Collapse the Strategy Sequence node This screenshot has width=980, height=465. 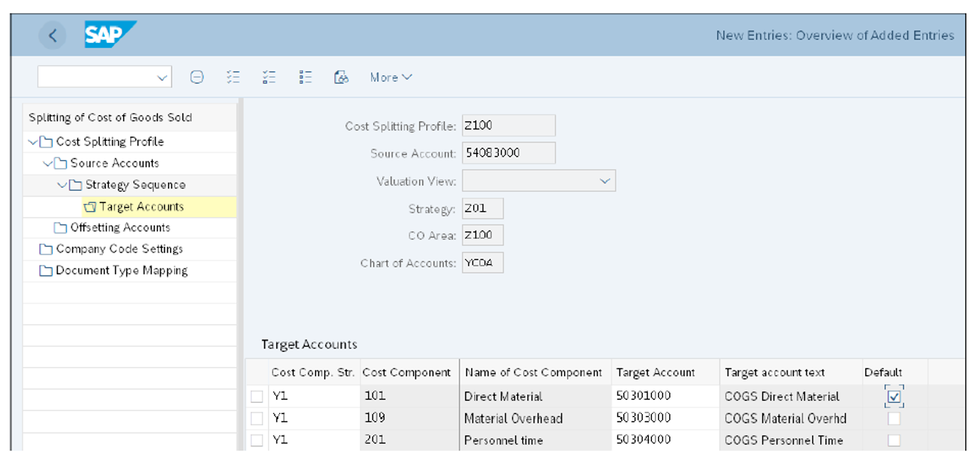[62, 185]
